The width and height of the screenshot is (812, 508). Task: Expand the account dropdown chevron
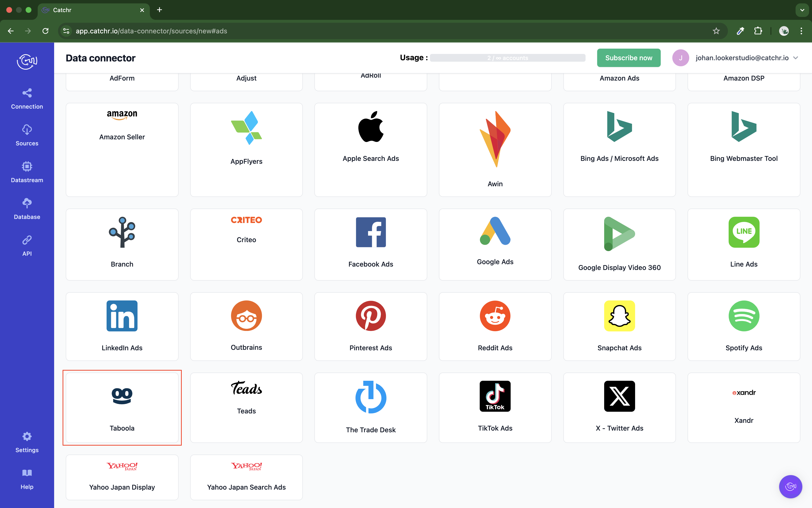click(x=796, y=58)
